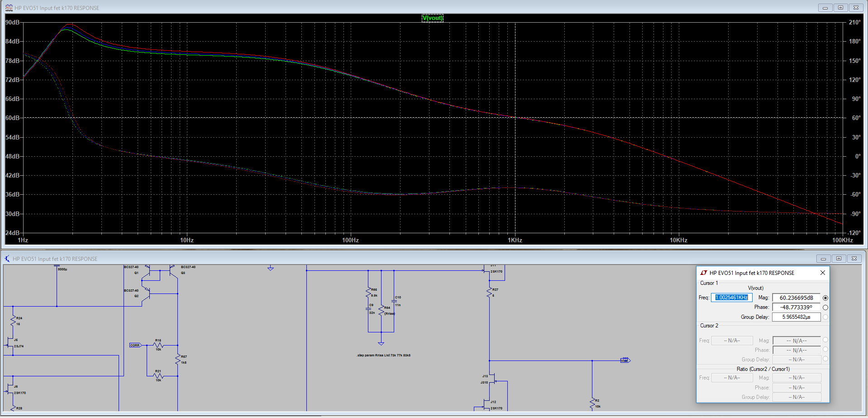The width and height of the screenshot is (868, 418).
Task: Restore down the schematic window
Action: point(839,259)
